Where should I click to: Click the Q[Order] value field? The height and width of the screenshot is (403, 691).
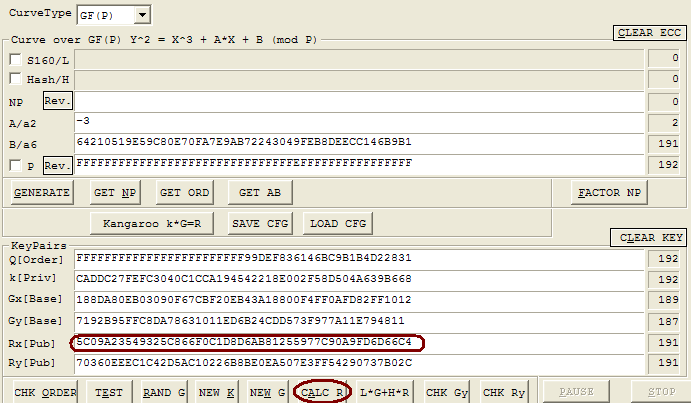coord(359,259)
